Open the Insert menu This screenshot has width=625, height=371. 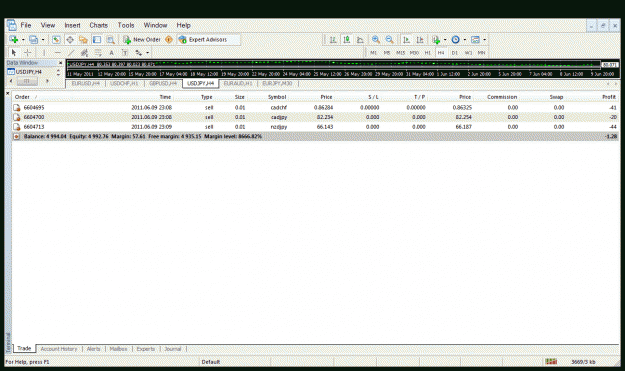(x=73, y=25)
